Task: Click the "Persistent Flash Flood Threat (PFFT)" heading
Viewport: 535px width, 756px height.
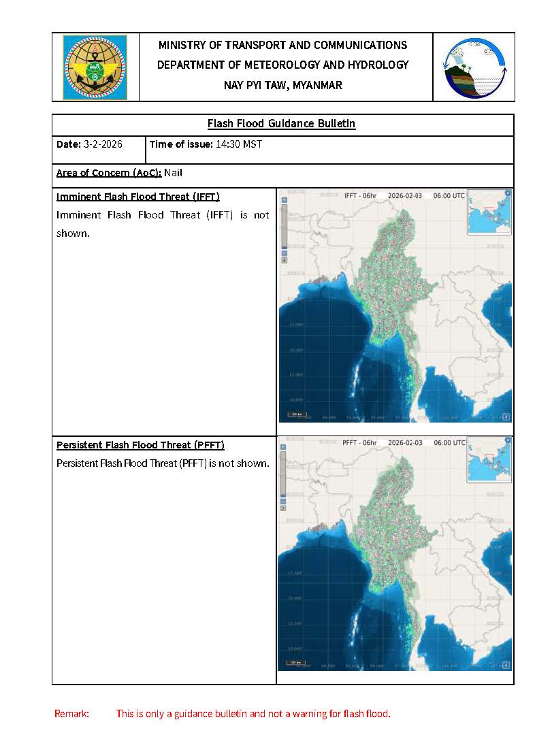Action: point(140,445)
